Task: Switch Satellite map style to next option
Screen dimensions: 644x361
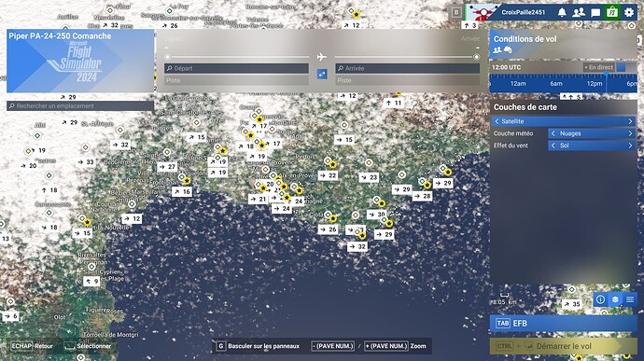Action: coord(630,121)
